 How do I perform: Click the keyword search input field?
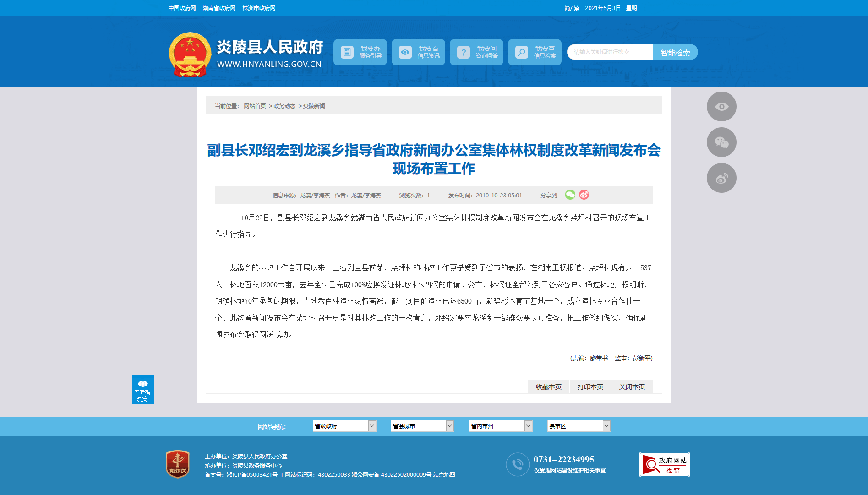[610, 52]
